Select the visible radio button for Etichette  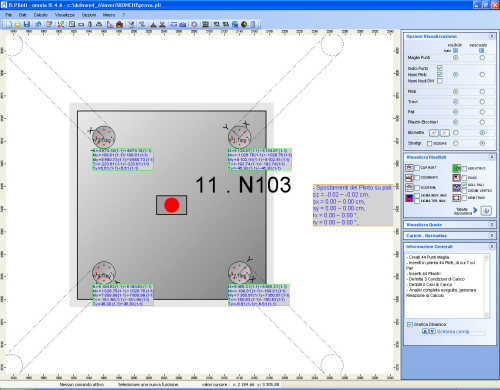pos(456,133)
